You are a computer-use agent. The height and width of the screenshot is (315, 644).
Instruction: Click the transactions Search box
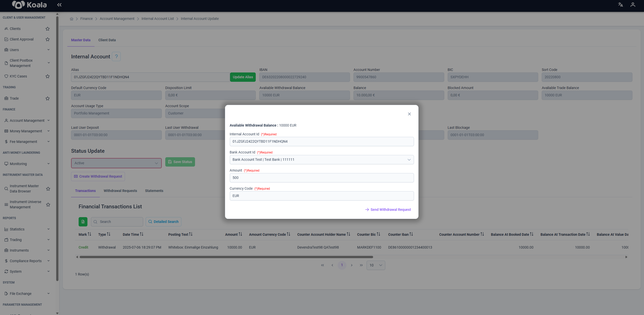point(117,222)
